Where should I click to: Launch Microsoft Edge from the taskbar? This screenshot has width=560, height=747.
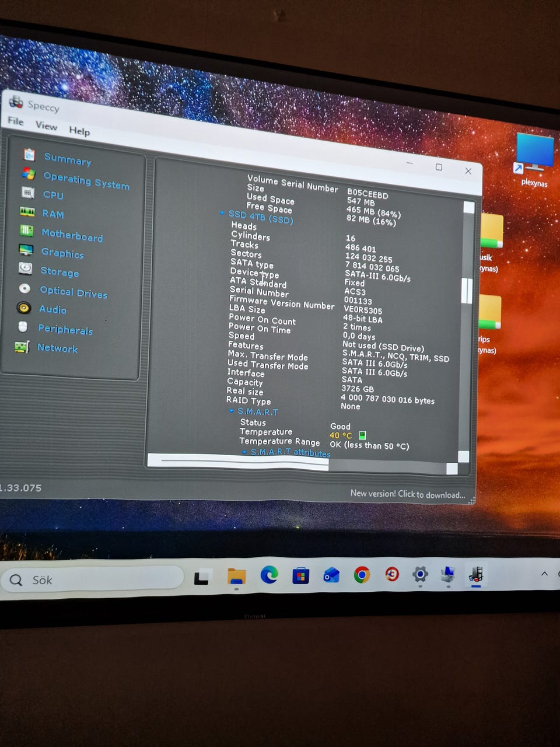pos(269,575)
